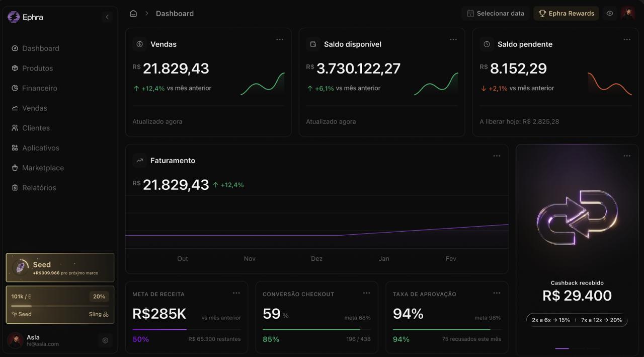Click the 75 recusados este mês text
This screenshot has width=644, height=357.
click(x=471, y=339)
